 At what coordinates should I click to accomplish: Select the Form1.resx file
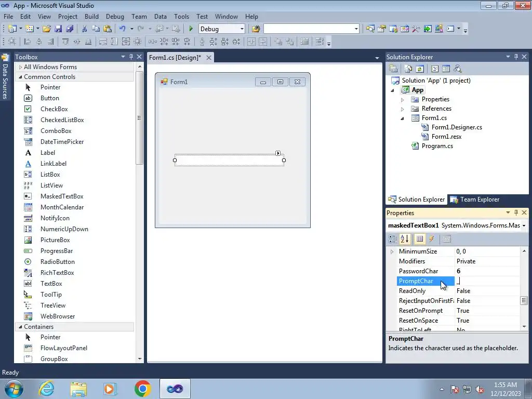(446, 137)
